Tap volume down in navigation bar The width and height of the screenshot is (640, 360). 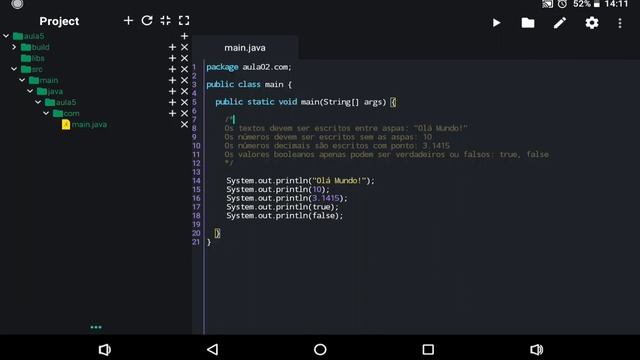coord(104,350)
